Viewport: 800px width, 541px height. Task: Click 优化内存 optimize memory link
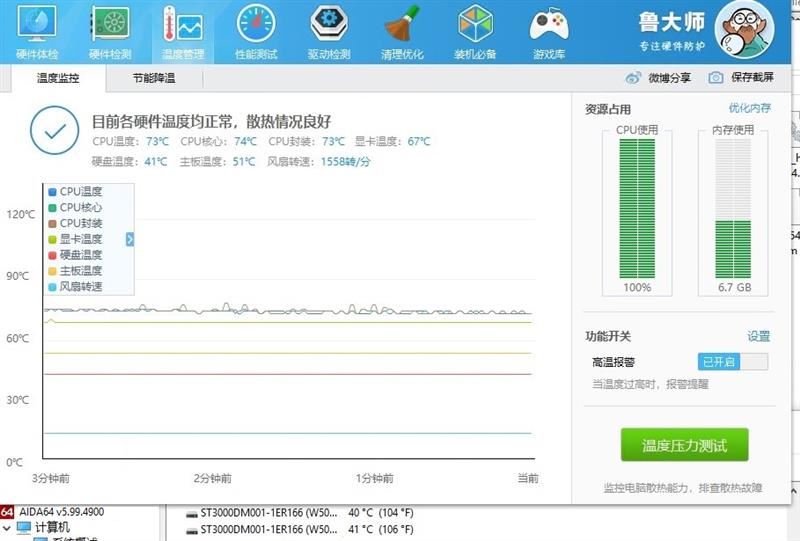[x=749, y=108]
